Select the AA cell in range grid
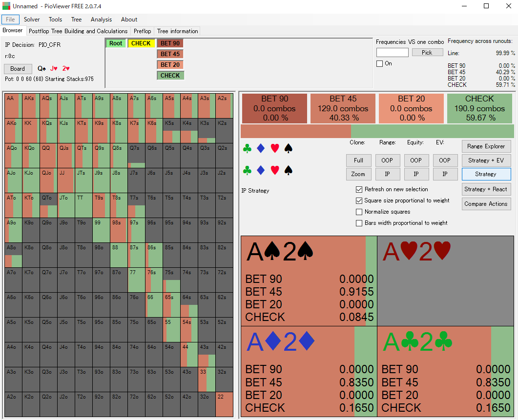This screenshot has width=518, height=420. point(13,105)
